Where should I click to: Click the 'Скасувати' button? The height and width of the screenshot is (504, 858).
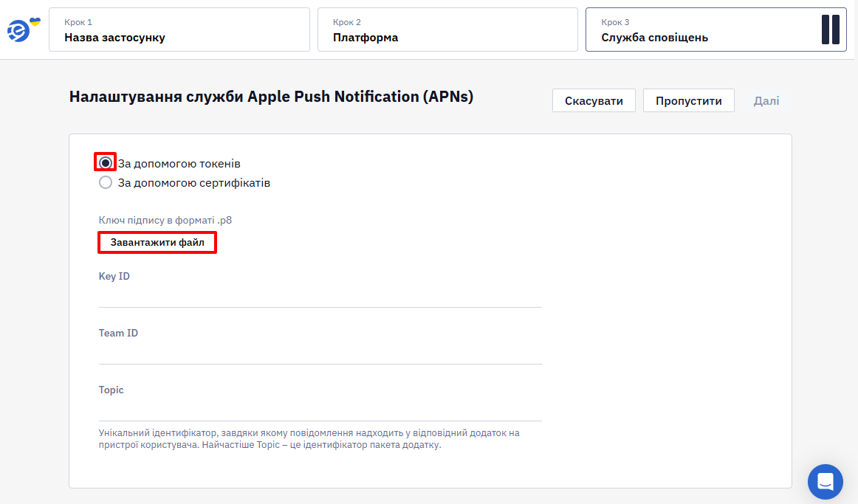[x=594, y=100]
